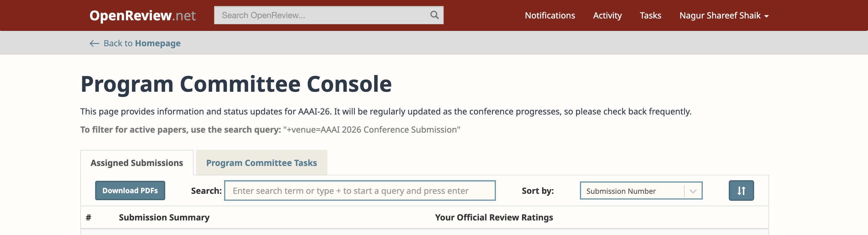
Task: Open Notifications in the top navigation
Action: click(x=550, y=15)
